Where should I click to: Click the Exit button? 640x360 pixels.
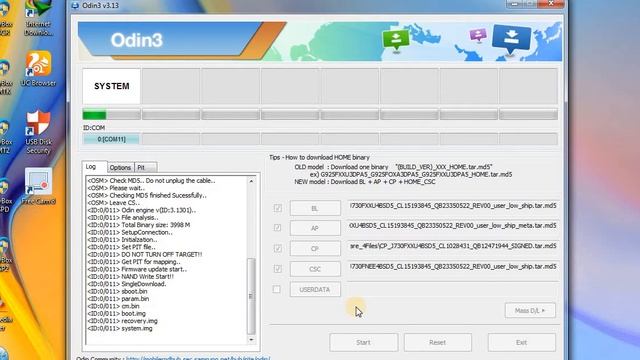[521, 342]
